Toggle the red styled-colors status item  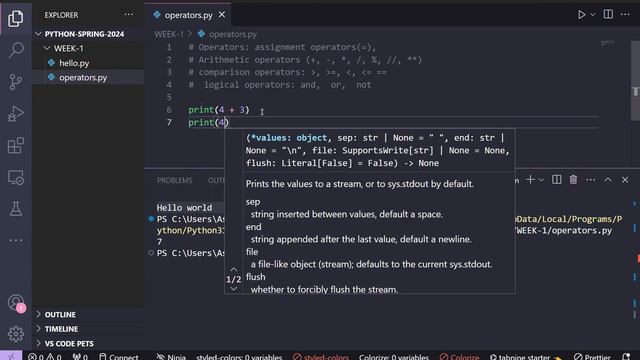tap(321, 356)
